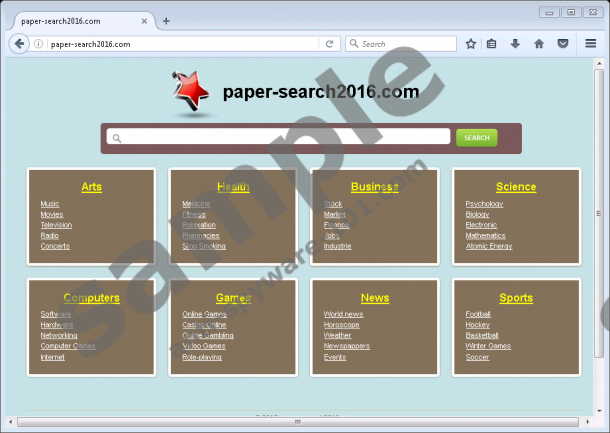Click the Firefox toolbar search box
This screenshot has height=433, width=610.
pos(400,44)
